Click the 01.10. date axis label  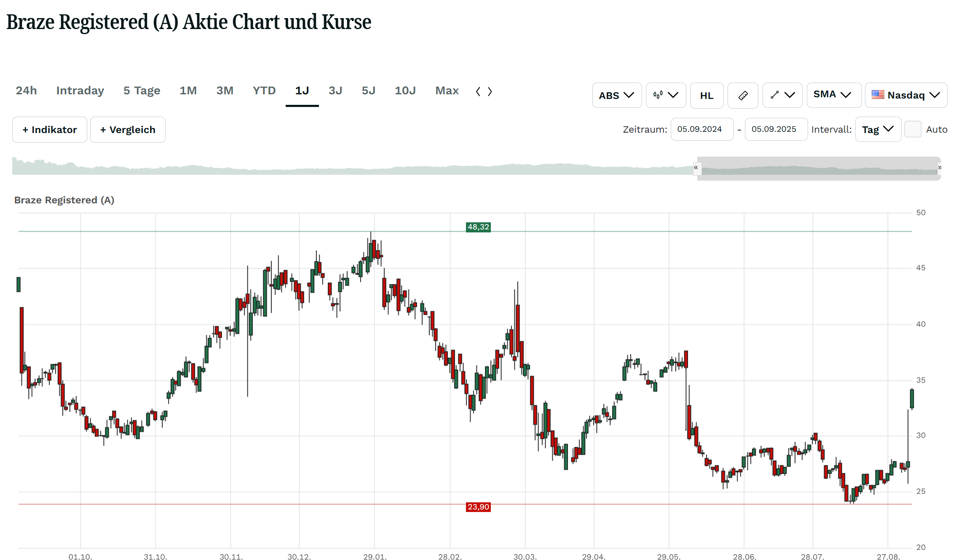point(80,557)
